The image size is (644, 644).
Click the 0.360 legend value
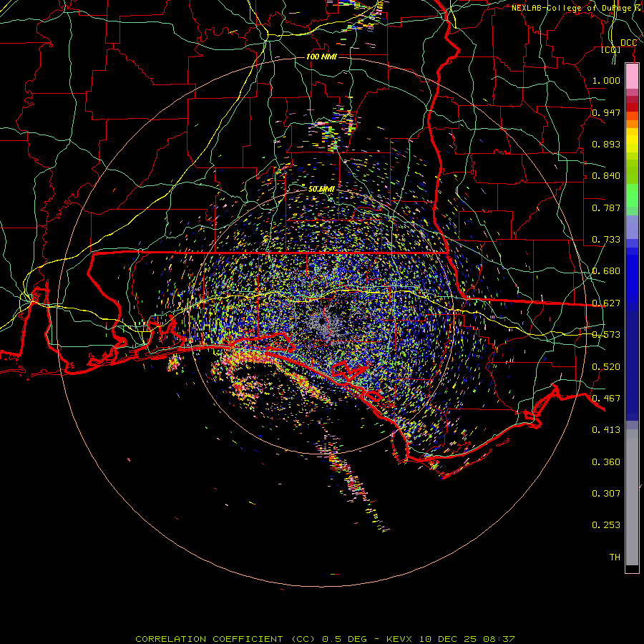tap(606, 462)
